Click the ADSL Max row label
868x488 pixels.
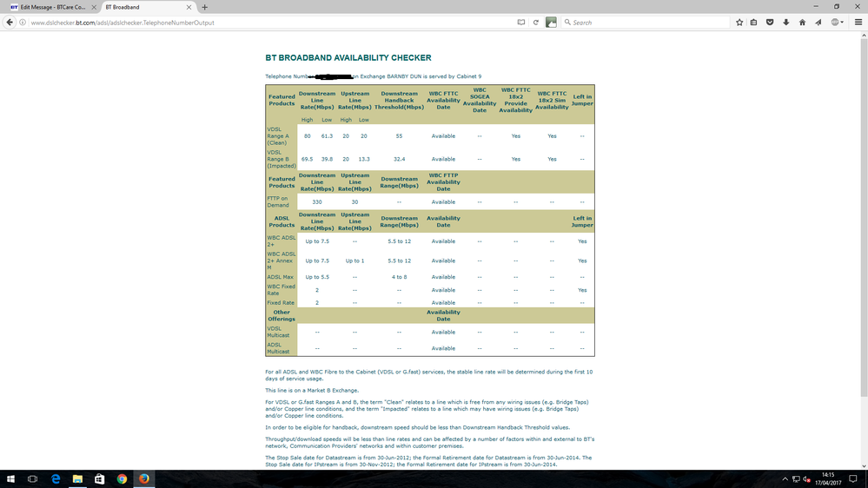point(280,277)
